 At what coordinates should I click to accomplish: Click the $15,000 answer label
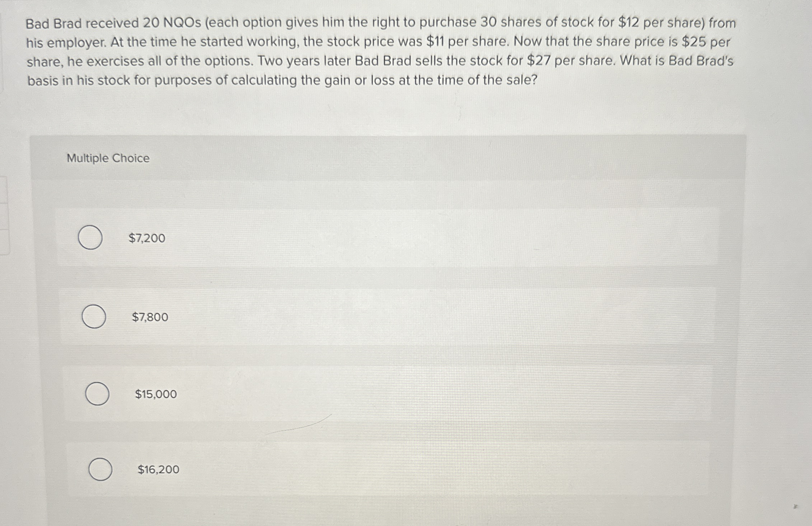click(x=155, y=394)
